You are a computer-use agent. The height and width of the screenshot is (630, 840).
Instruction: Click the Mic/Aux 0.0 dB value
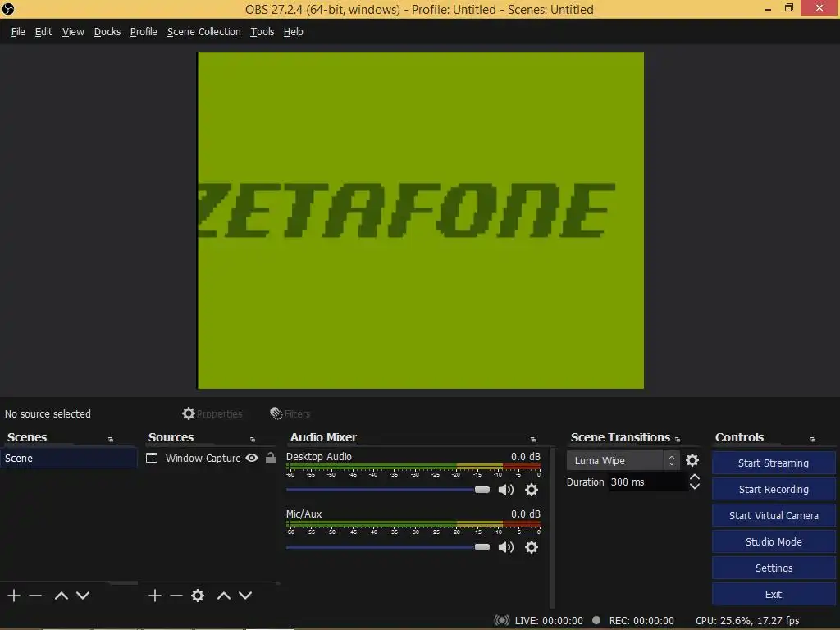(525, 514)
